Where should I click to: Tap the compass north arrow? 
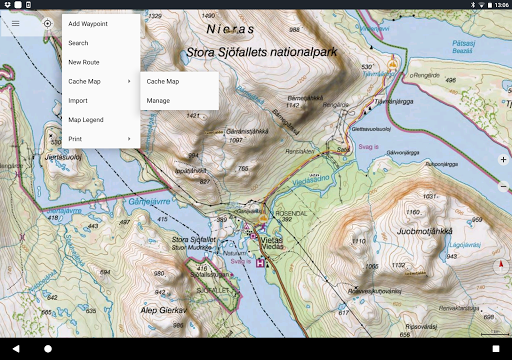500,265
